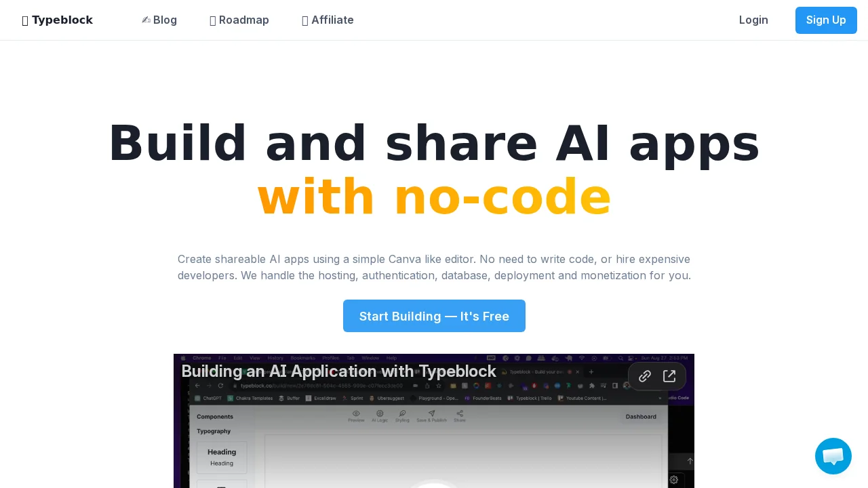This screenshot has width=868, height=488.
Task: Click the Login link
Action: coord(753,20)
